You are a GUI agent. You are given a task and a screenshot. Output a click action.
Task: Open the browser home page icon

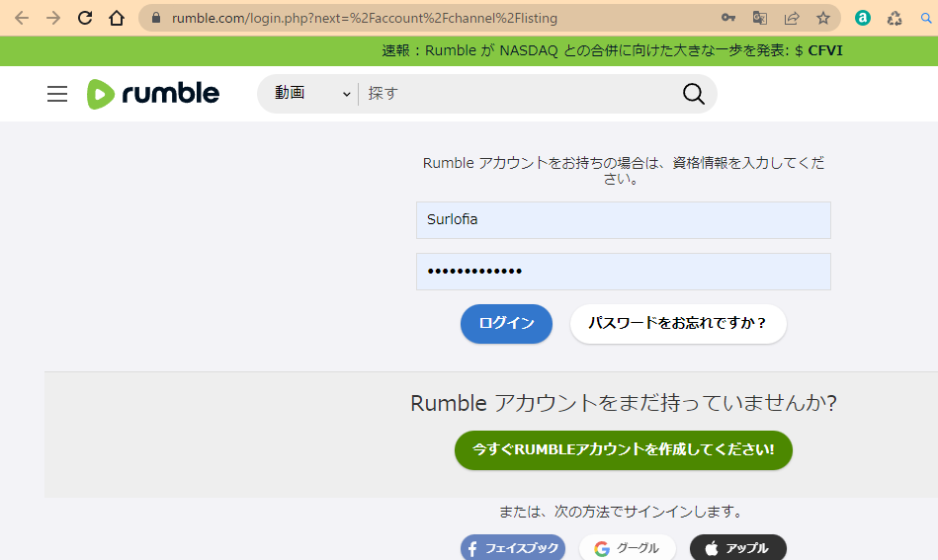pyautogui.click(x=117, y=18)
